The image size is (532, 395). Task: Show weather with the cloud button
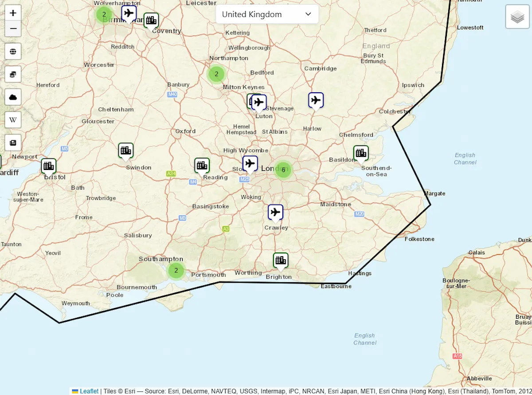tap(13, 97)
